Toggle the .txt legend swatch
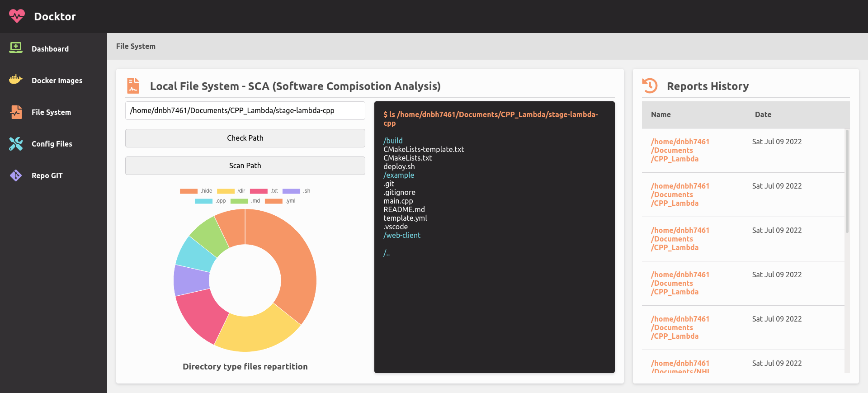This screenshot has width=868, height=393. (x=259, y=191)
